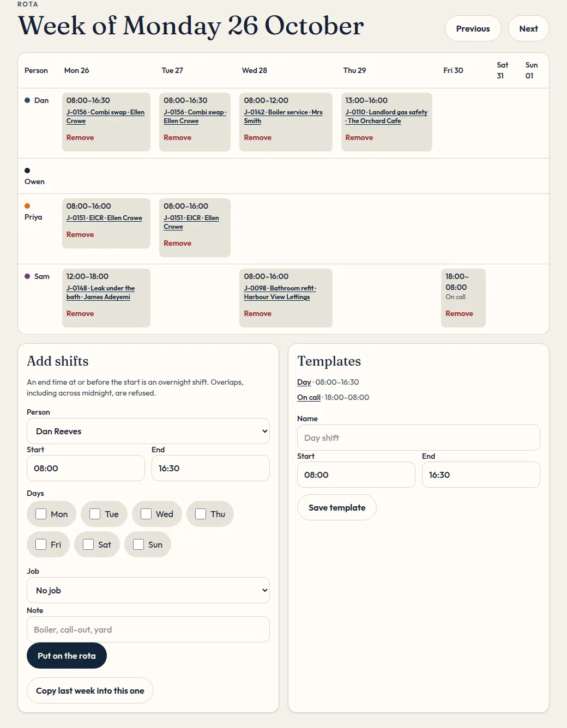Image resolution: width=567 pixels, height=728 pixels.
Task: Remove Dan's Monday 08:00–16:30 shift
Action: click(x=80, y=137)
